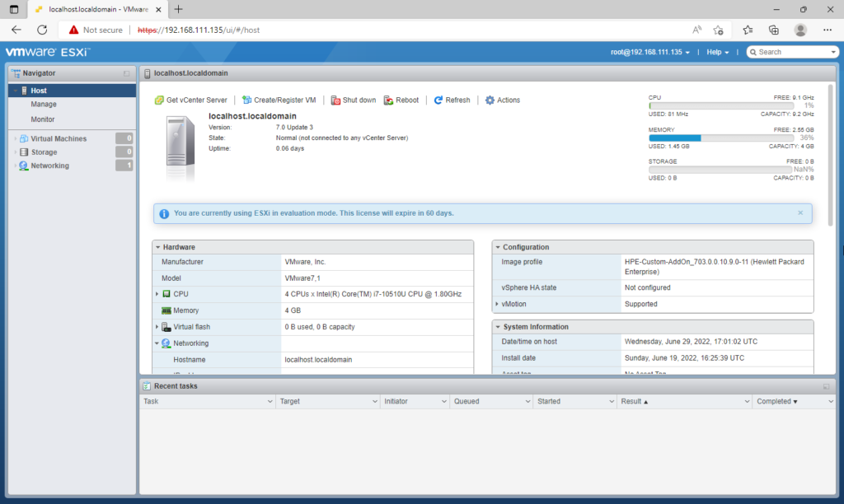844x504 pixels.
Task: Click the Reboot host icon
Action: tap(388, 100)
